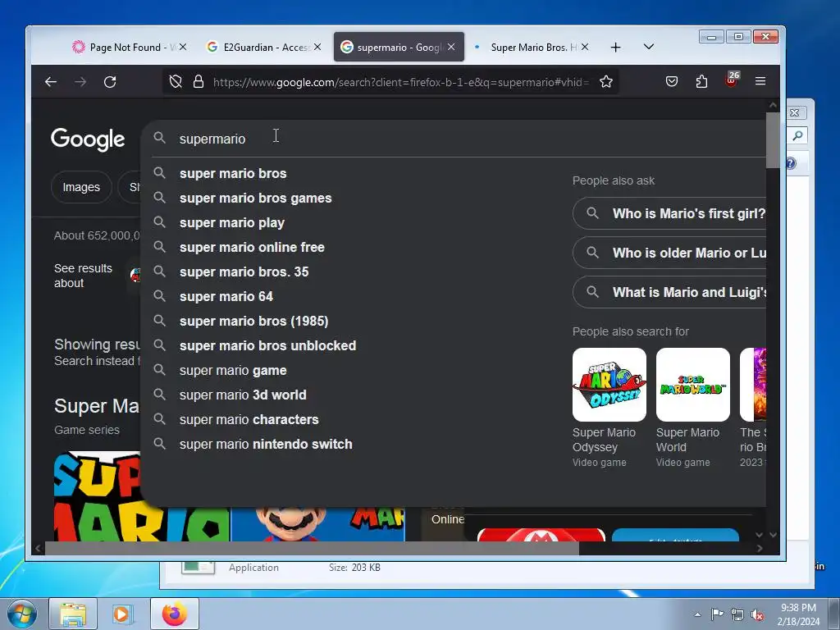The height and width of the screenshot is (630, 840).
Task: Open the Pocket save icon
Action: pos(672,81)
